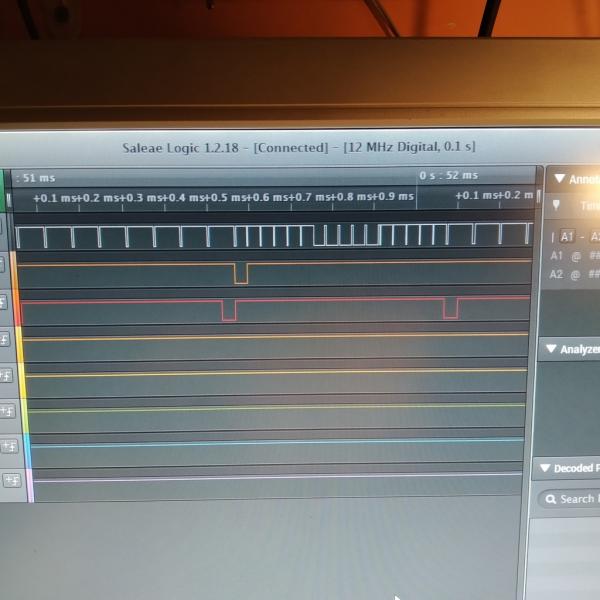The image size is (600, 600).
Task: Click the 0 s : 52 ms timeline marker
Action: coord(448,176)
